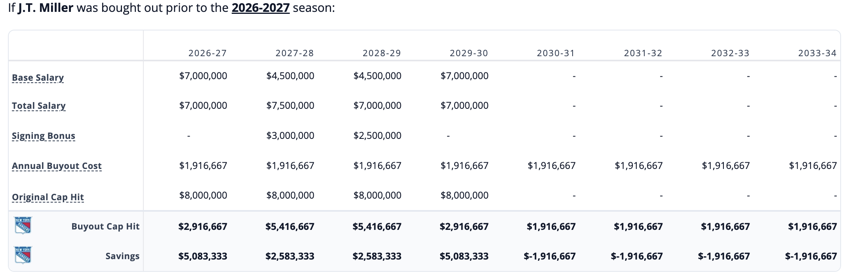This screenshot has height=273, width=868.
Task: Select the 2027-28 signing bonus $3,000,000
Action: (x=290, y=136)
